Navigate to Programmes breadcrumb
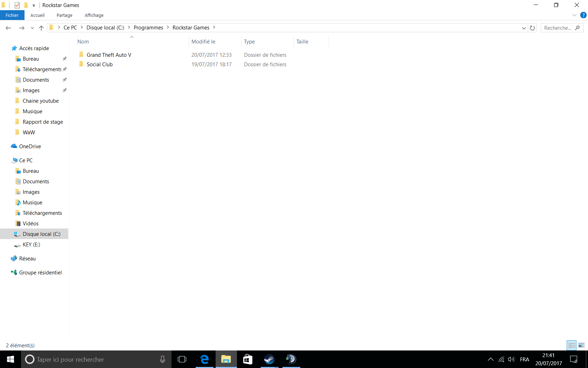The height and width of the screenshot is (368, 588). pyautogui.click(x=148, y=28)
